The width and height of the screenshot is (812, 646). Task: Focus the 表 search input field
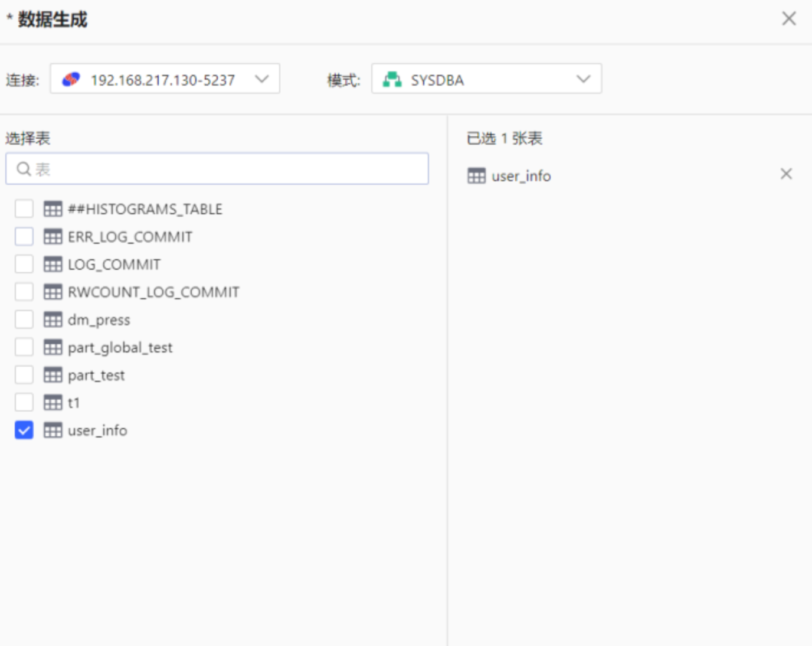tap(217, 169)
